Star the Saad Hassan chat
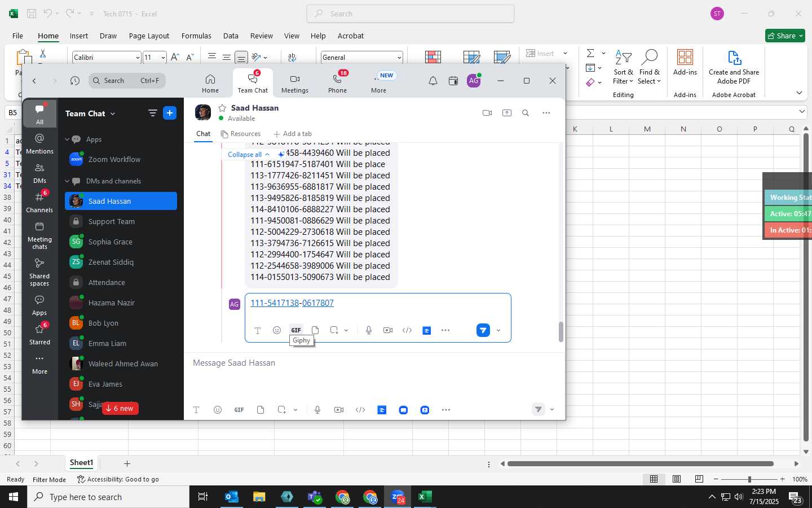 pyautogui.click(x=222, y=108)
